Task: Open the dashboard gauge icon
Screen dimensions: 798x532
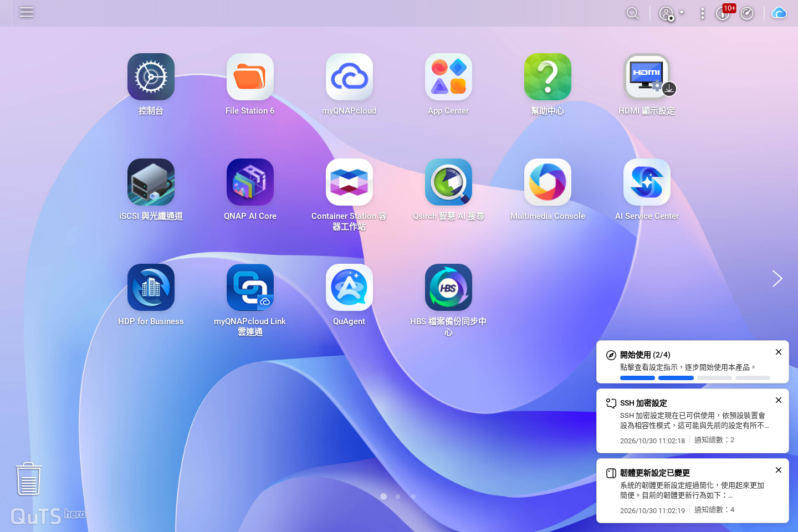Action: pos(747,13)
